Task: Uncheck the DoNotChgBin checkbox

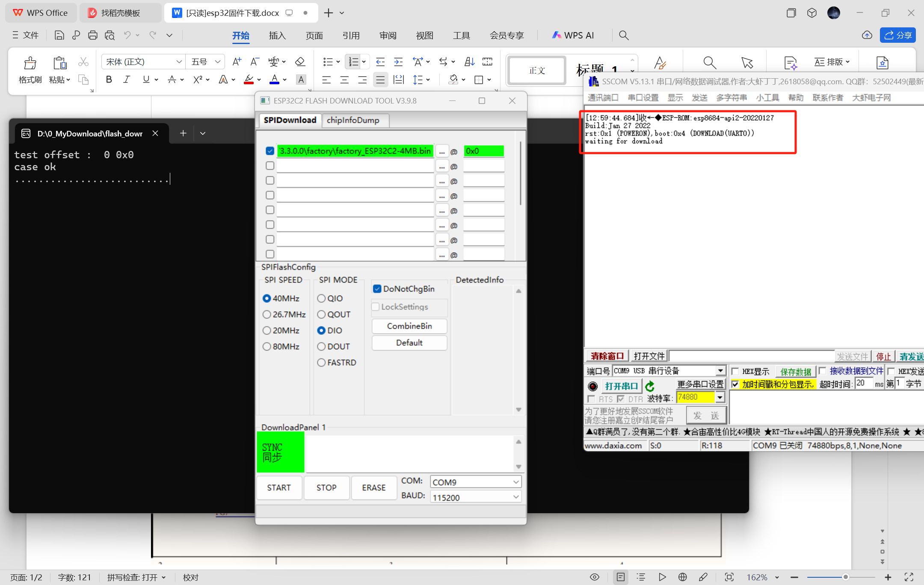Action: (x=377, y=289)
